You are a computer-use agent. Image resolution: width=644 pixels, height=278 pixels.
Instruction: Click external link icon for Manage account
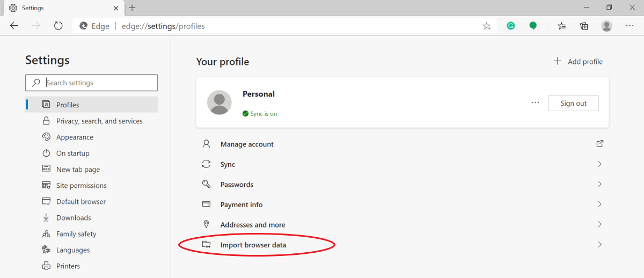[x=600, y=143]
